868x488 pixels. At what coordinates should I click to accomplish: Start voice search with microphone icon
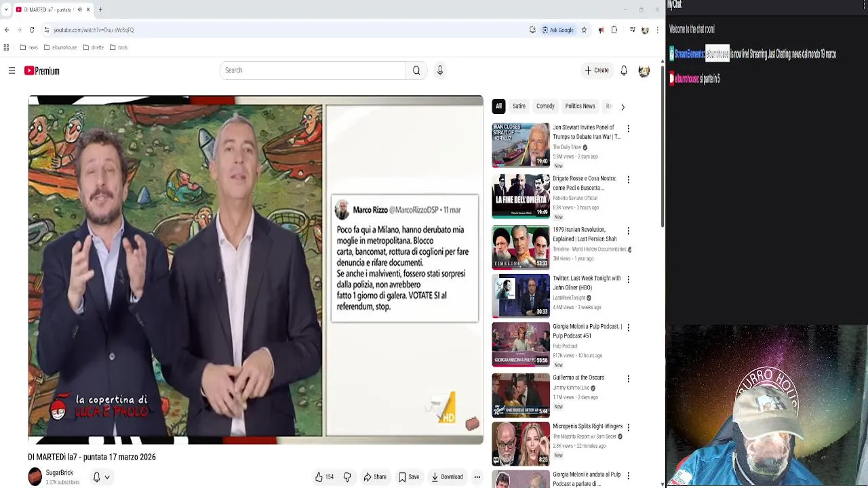[440, 70]
